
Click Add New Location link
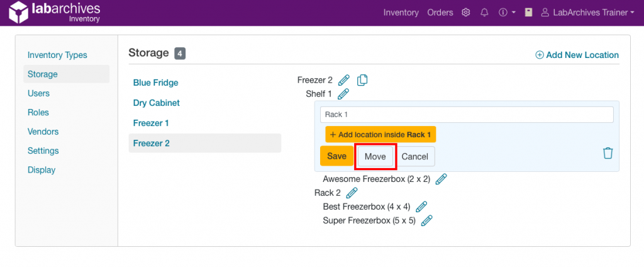[577, 55]
